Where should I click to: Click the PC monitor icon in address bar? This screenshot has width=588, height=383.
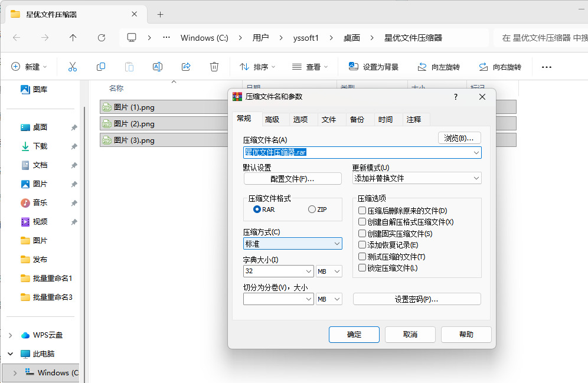pos(132,38)
